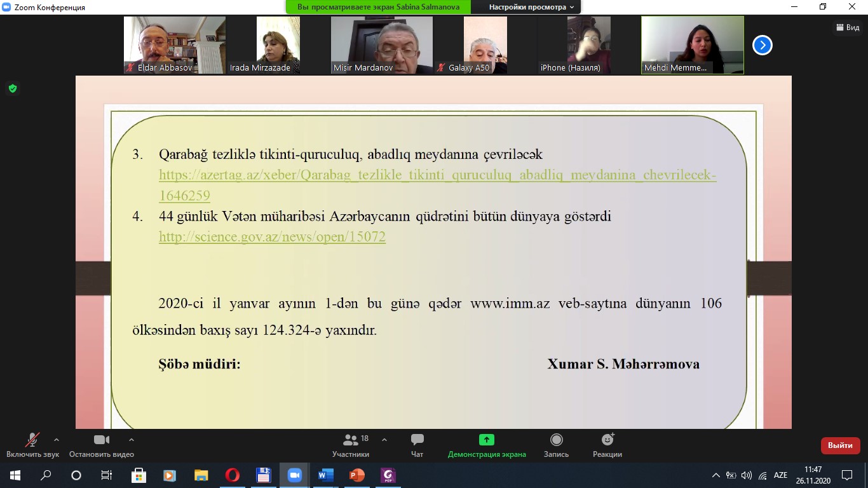
Task: Click the Вид view layout button
Action: point(848,27)
